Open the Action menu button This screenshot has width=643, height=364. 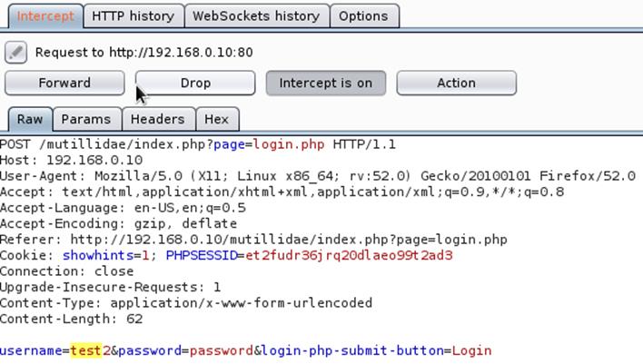coord(456,83)
